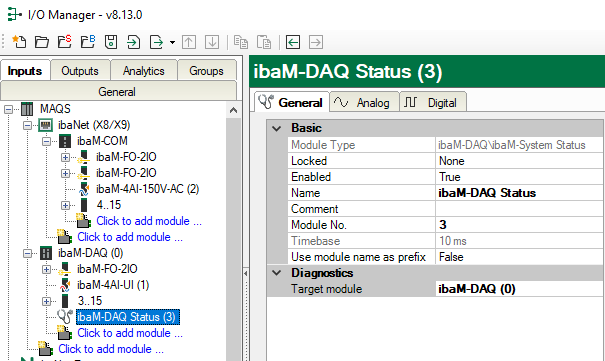Open the Analog tab
Image resolution: width=605 pixels, height=361 pixels.
coord(364,103)
